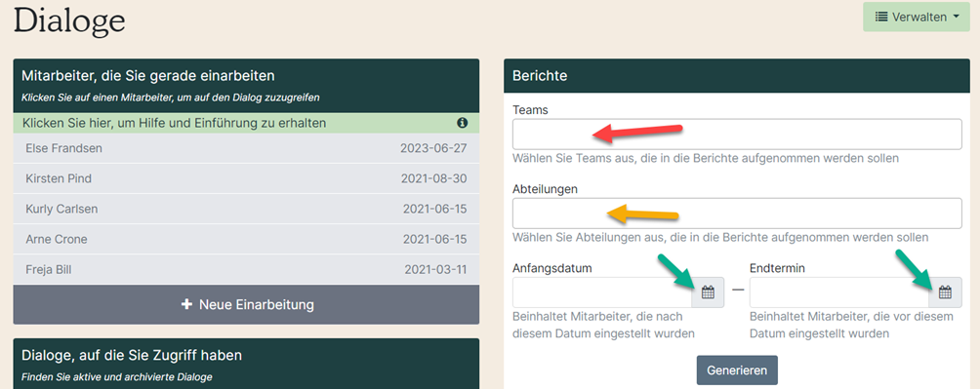Click the date 2023-06-27
Image resolution: width=980 pixels, height=389 pixels.
[x=433, y=148]
